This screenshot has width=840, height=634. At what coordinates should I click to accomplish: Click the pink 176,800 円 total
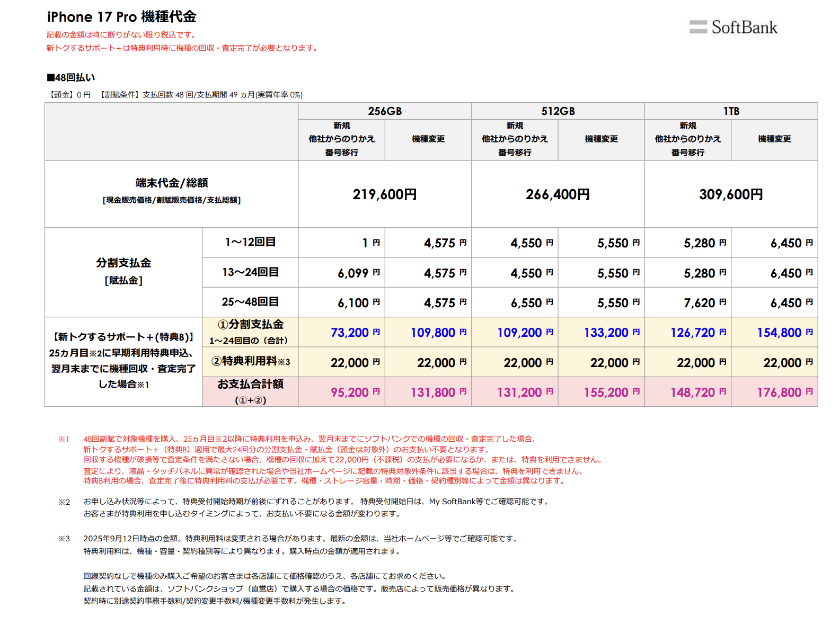tap(785, 392)
